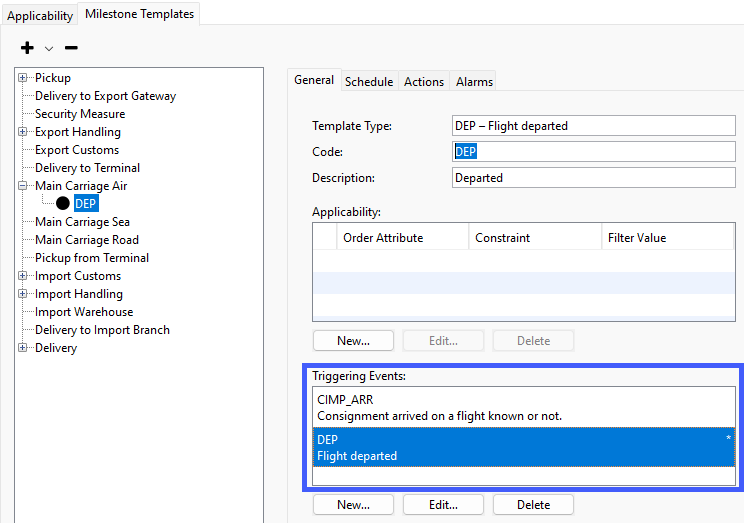Expand the Delivery tree node
The width and height of the screenshot is (744, 523).
point(22,348)
